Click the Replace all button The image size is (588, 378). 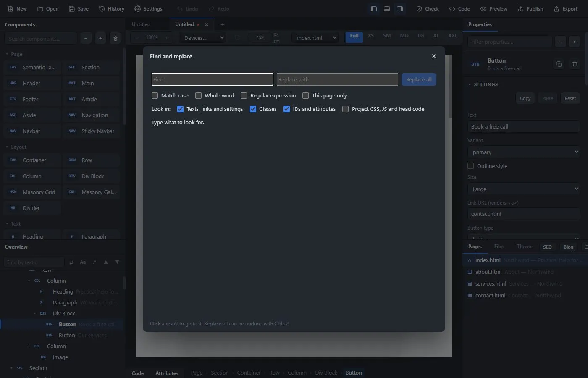point(419,79)
